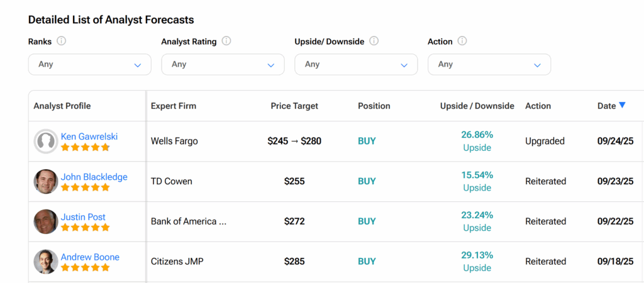Image resolution: width=644 pixels, height=283 pixels.
Task: Click the blue sort arrow next to Date
Action: 622,105
